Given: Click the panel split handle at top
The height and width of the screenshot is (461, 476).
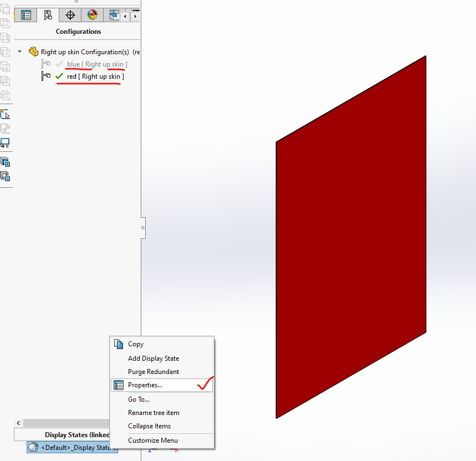Looking at the screenshot, I should pyautogui.click(x=76, y=1).
